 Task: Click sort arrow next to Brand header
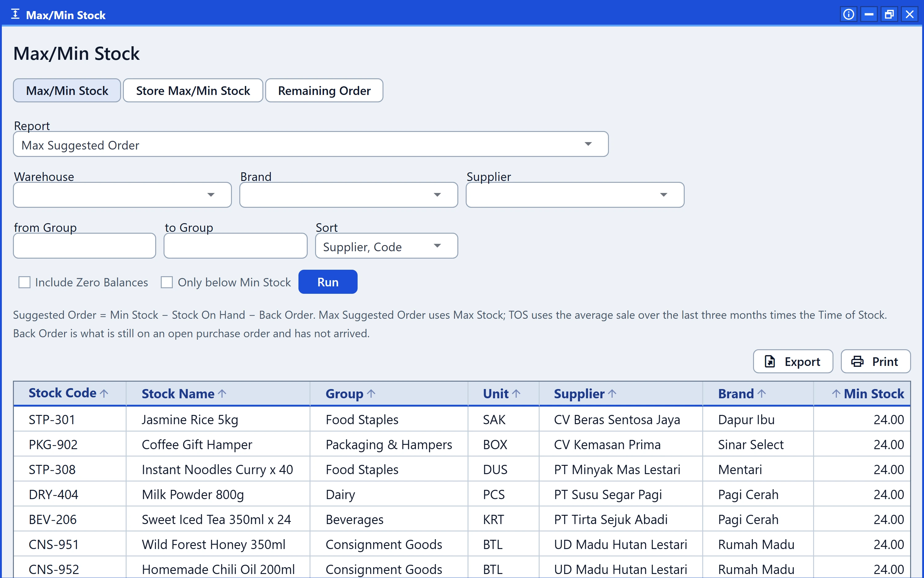point(762,393)
